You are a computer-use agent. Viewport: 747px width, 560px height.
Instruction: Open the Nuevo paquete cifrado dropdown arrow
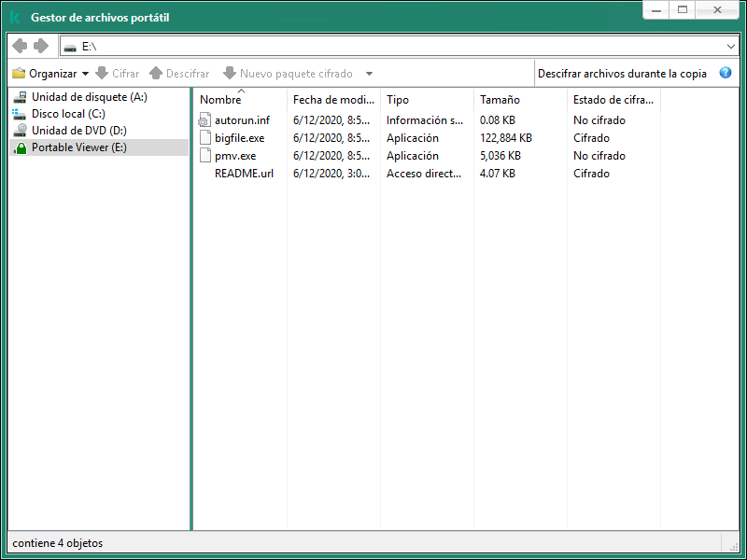click(369, 74)
